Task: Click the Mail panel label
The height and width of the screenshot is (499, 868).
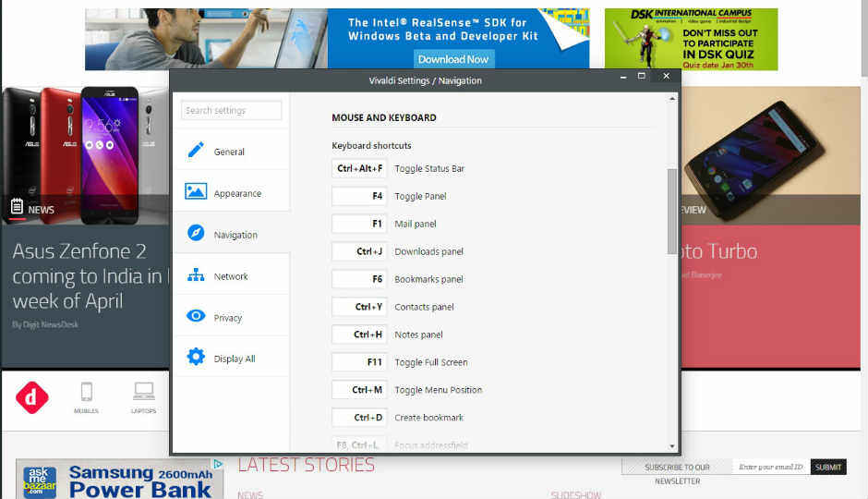Action: pyautogui.click(x=416, y=224)
